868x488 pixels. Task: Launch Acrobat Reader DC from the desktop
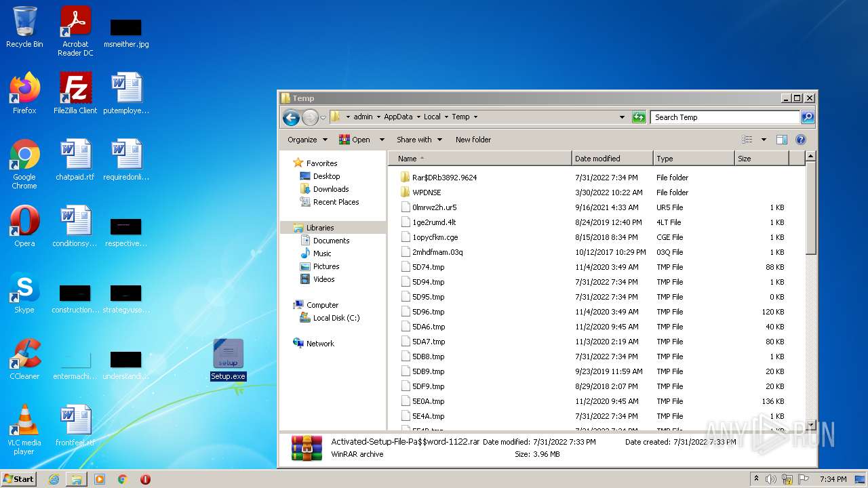[x=75, y=31]
